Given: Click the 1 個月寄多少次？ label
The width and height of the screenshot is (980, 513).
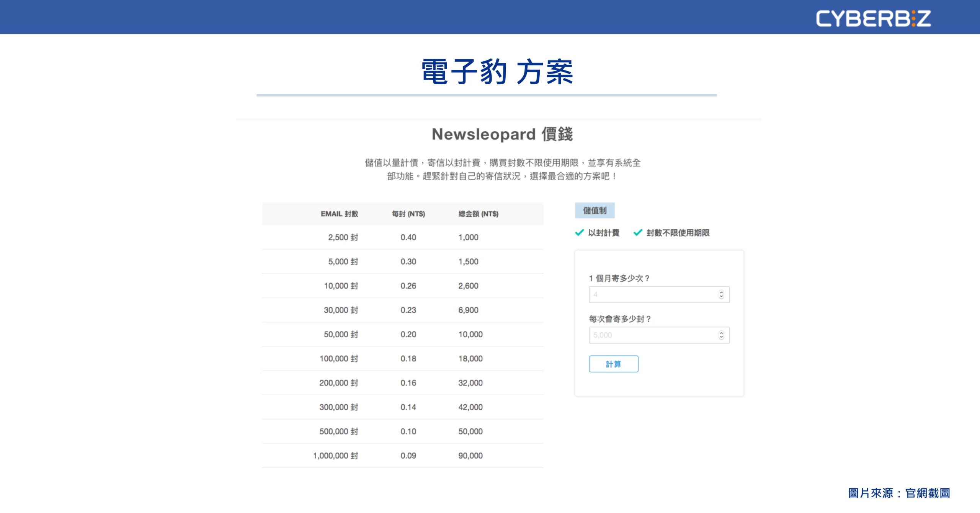Looking at the screenshot, I should tap(619, 278).
